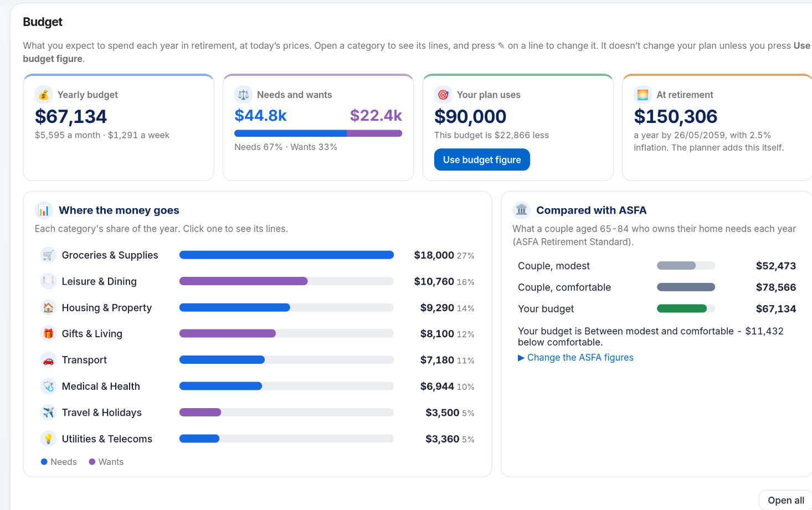Expand the Transport category
The image size is (812, 510).
pos(258,360)
